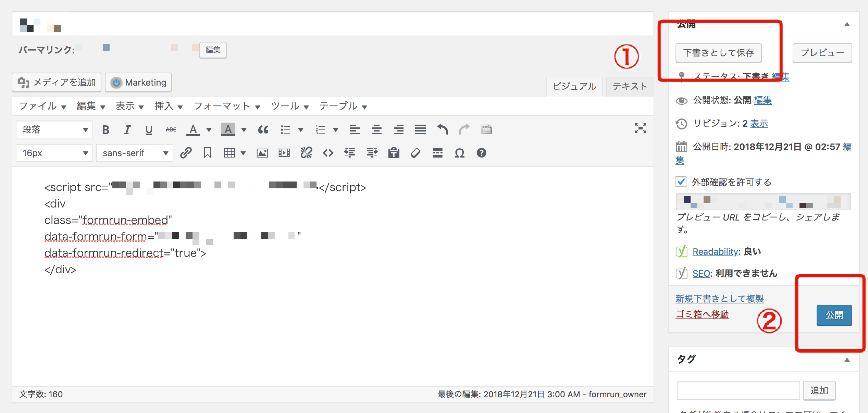Viewport: 868px width, 413px height.
Task: Toggle underline formatting
Action: click(149, 130)
